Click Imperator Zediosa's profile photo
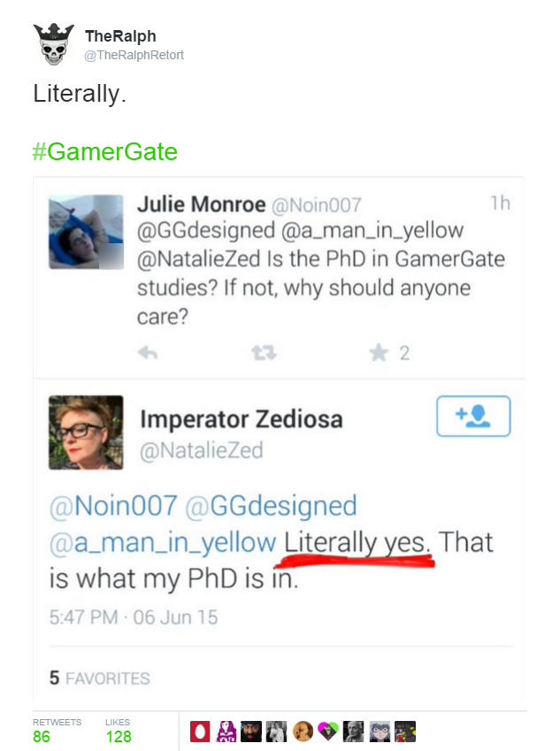This screenshot has height=751, width=560. pos(86,432)
